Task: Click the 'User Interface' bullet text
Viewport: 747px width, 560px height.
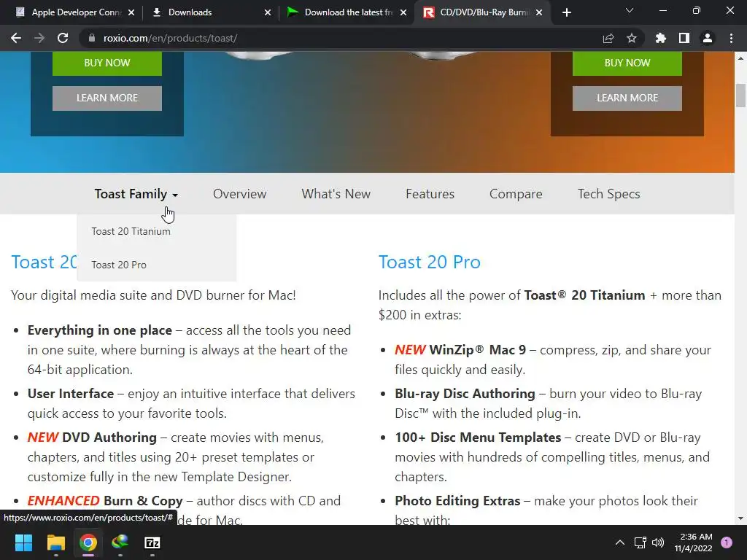Action: point(71,394)
